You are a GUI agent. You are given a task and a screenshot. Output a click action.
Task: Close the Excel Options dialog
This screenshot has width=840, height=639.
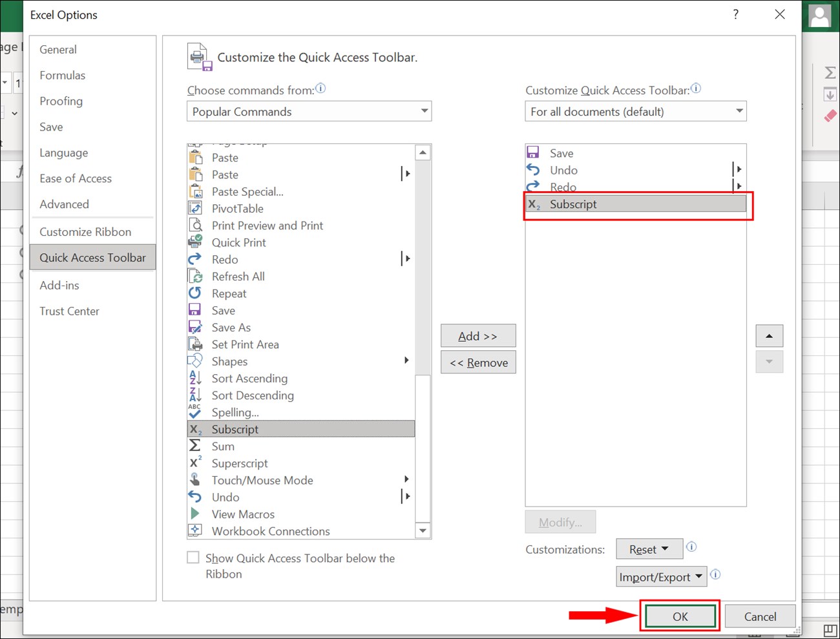(x=780, y=14)
